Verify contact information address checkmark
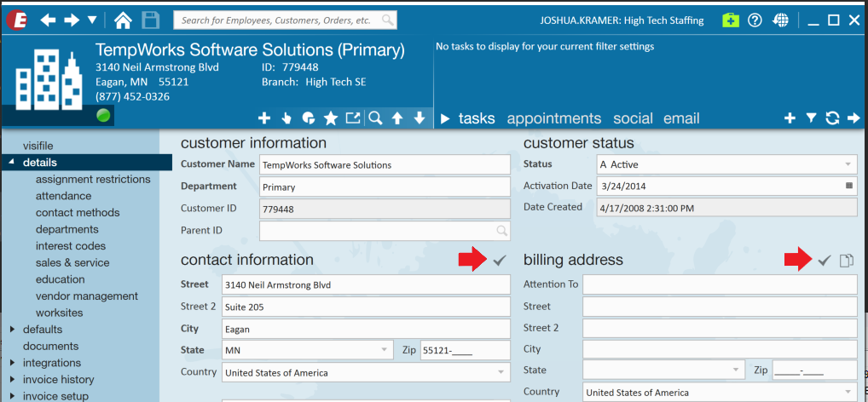868x402 pixels. [500, 260]
